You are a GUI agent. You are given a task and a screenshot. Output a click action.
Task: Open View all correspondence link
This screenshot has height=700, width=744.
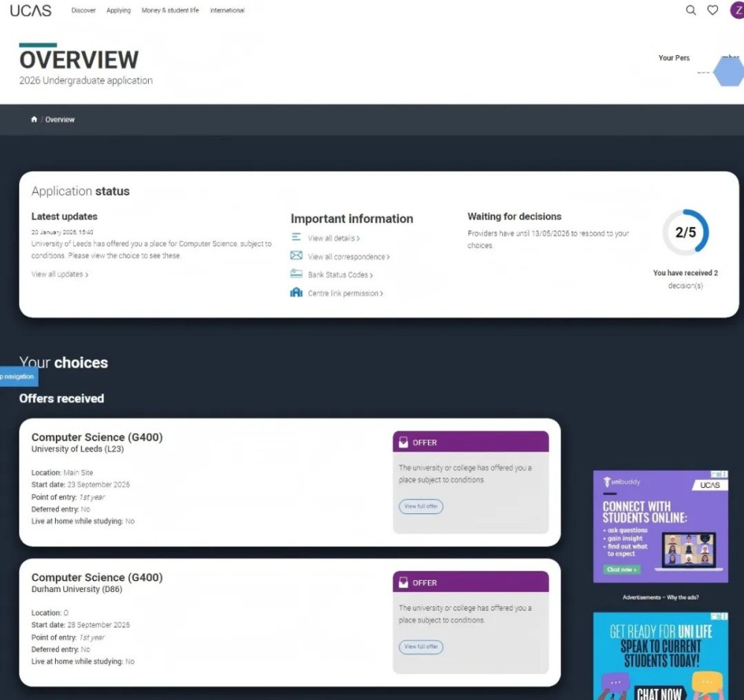[348, 257]
